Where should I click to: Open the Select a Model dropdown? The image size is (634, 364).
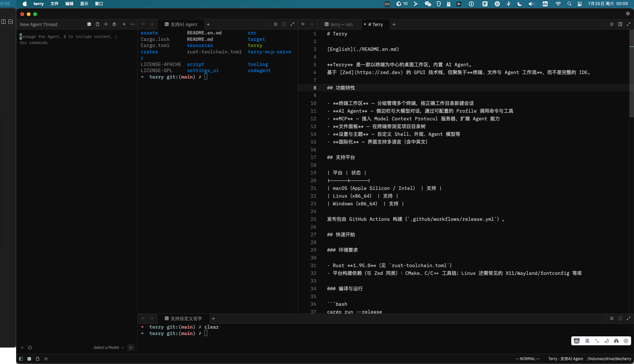(x=108, y=348)
